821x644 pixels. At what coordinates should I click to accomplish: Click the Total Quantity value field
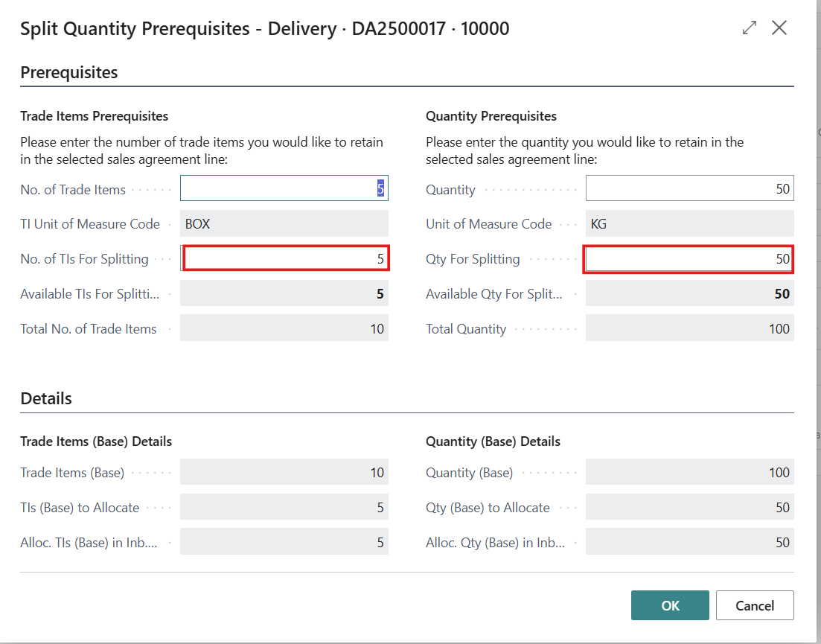(689, 329)
